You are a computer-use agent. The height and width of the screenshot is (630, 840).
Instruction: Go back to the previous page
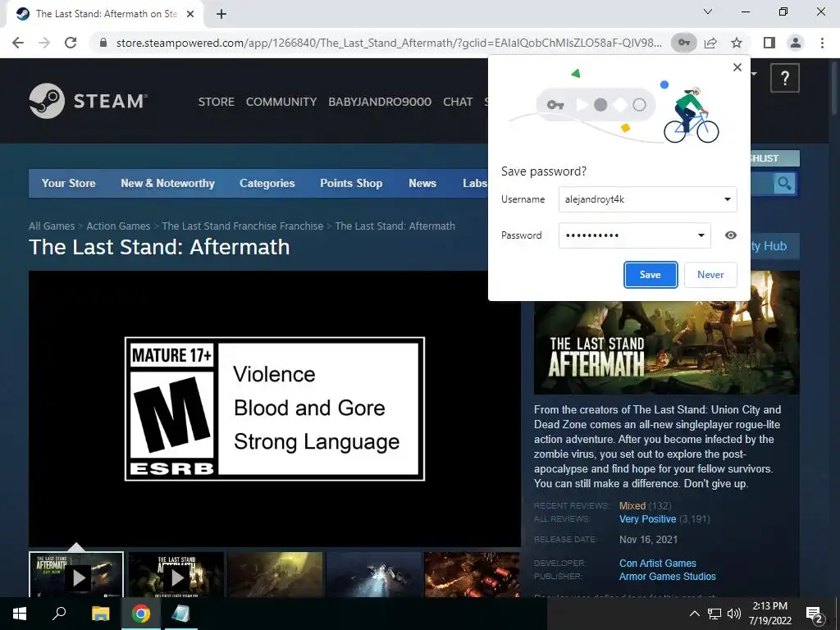[18, 43]
